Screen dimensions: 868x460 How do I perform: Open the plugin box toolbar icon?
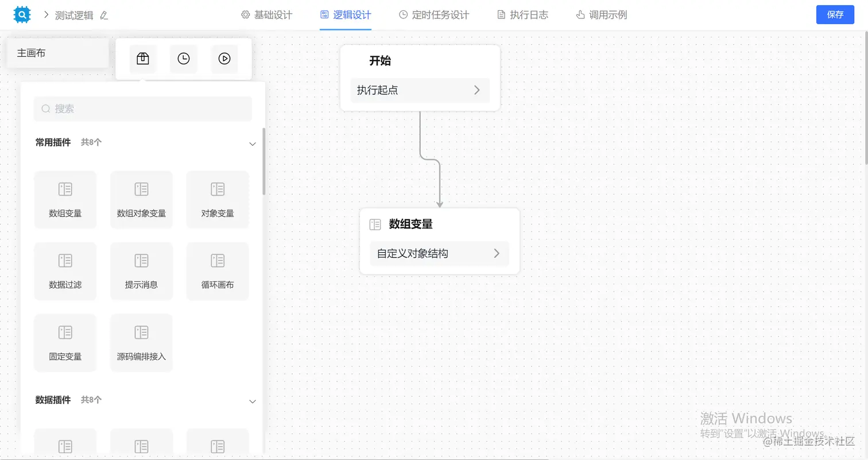tap(143, 59)
